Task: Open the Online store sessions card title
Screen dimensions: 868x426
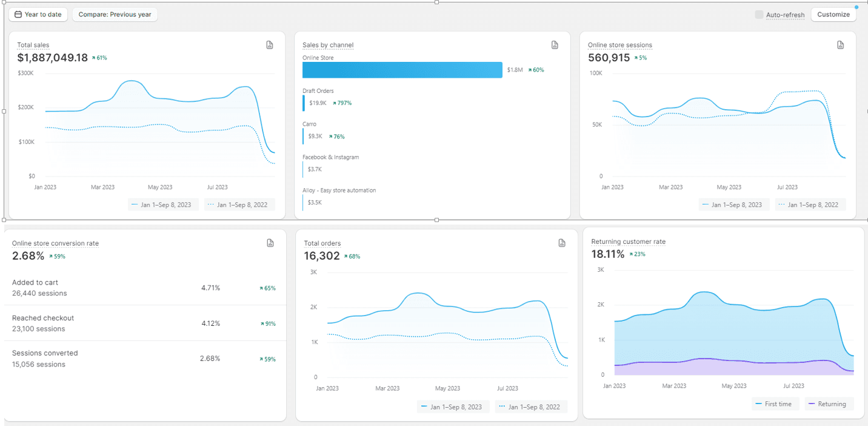Action: pos(620,45)
